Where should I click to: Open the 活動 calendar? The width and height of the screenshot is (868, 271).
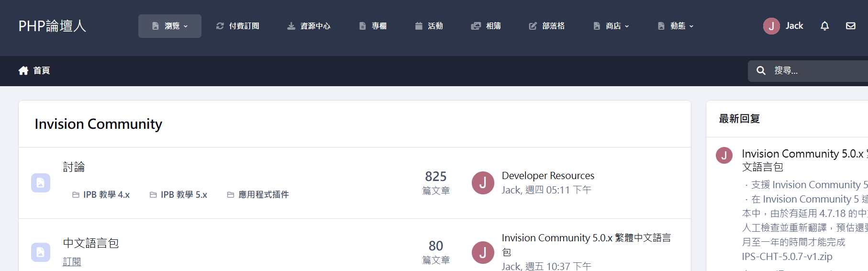pyautogui.click(x=429, y=26)
